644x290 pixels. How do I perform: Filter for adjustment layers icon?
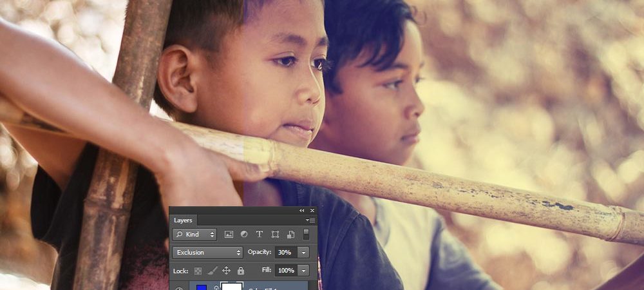244,234
